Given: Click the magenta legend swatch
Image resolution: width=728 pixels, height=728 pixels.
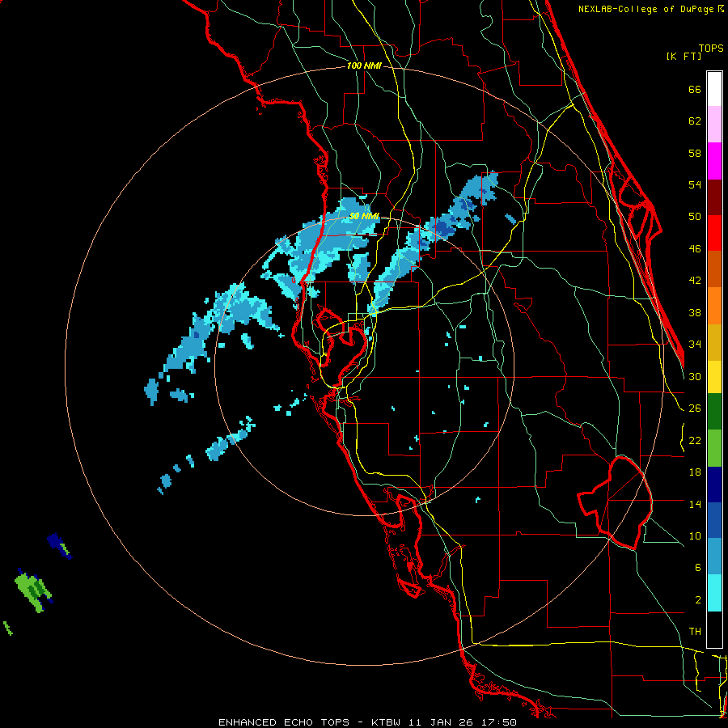Looking at the screenshot, I should [x=714, y=161].
